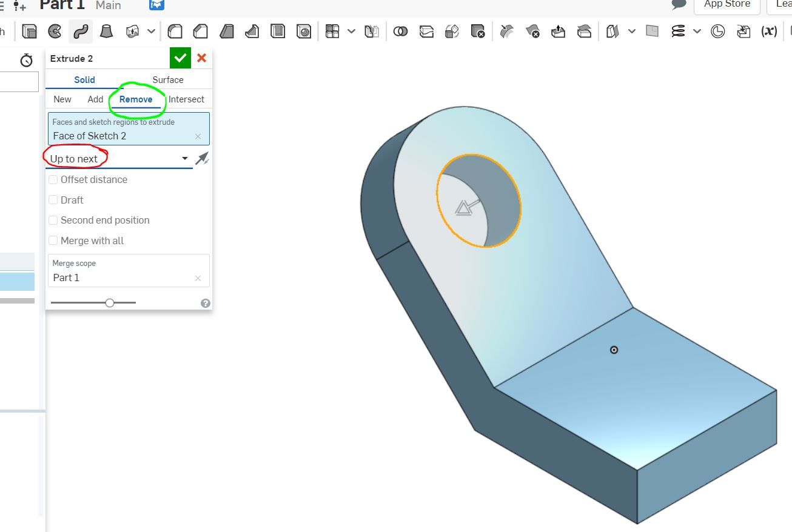
Task: Open the Revolve tool
Action: click(x=55, y=31)
